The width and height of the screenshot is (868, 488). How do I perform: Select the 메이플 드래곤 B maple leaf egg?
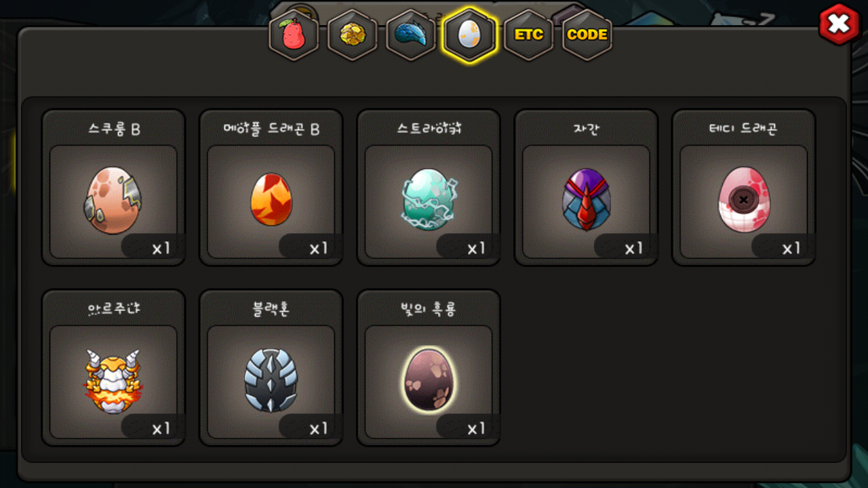pyautogui.click(x=271, y=199)
